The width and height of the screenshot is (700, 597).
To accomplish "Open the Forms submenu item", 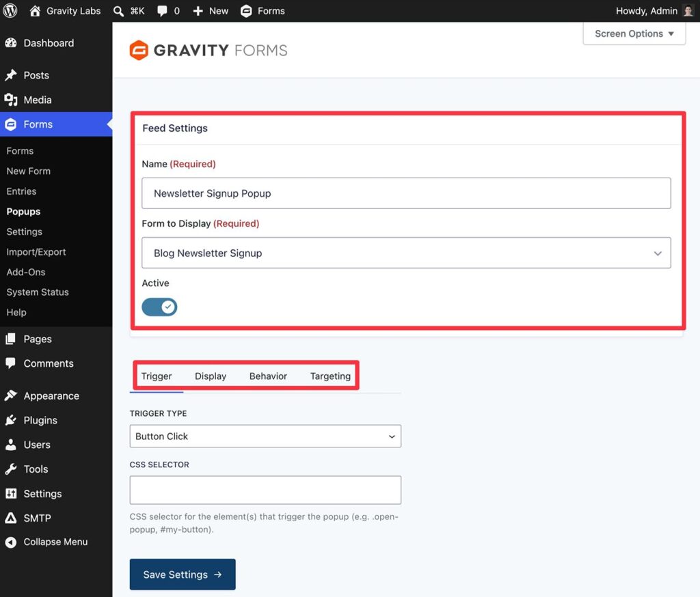I will (x=20, y=151).
